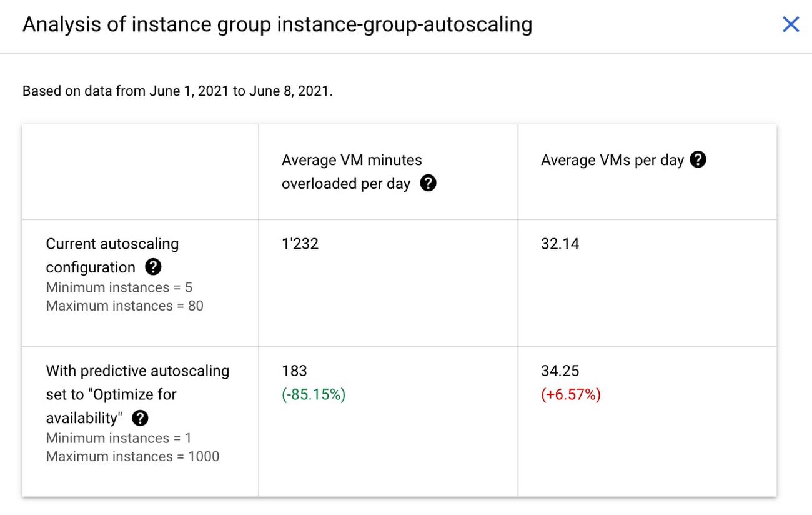This screenshot has height=515, width=812.
Task: Click the June 2021 data range text
Action: 177,91
